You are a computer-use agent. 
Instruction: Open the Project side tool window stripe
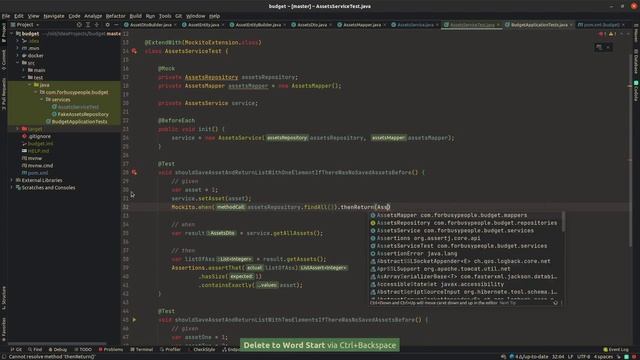click(x=4, y=34)
